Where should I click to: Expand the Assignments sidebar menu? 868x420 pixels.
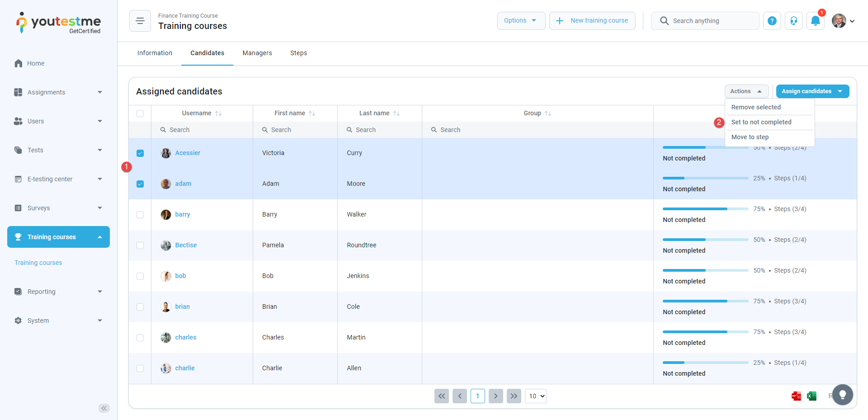click(x=58, y=92)
